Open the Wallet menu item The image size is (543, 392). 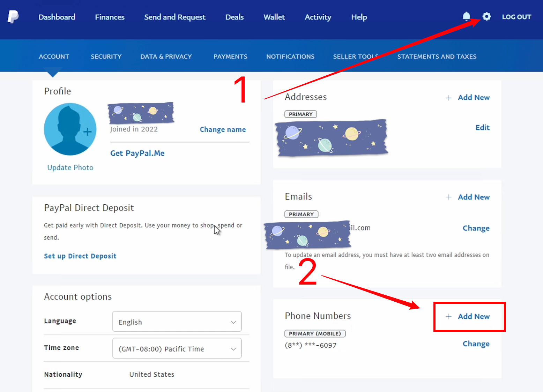point(274,17)
